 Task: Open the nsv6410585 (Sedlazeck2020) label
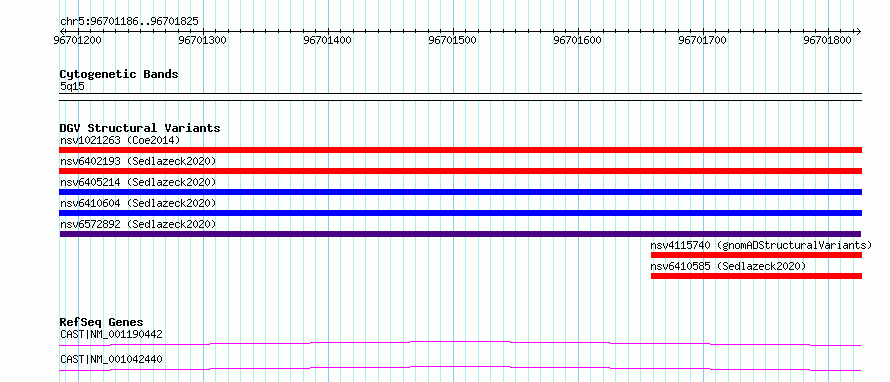[728, 266]
